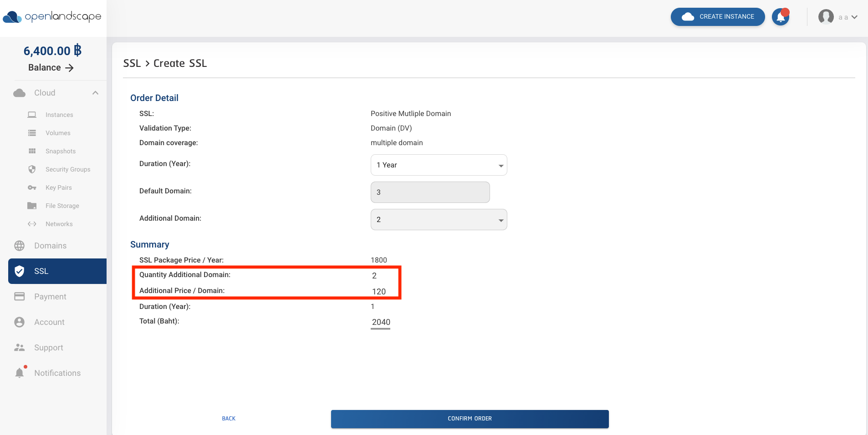Viewport: 868px width, 435px height.
Task: Open Volumes from the sidebar
Action: tap(32, 133)
